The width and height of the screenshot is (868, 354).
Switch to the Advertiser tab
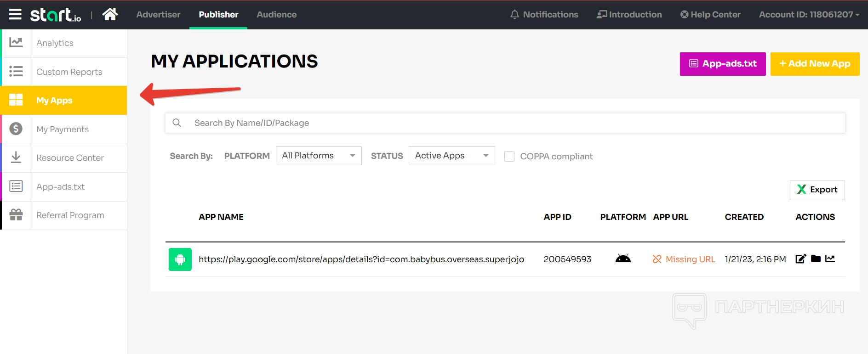[158, 15]
